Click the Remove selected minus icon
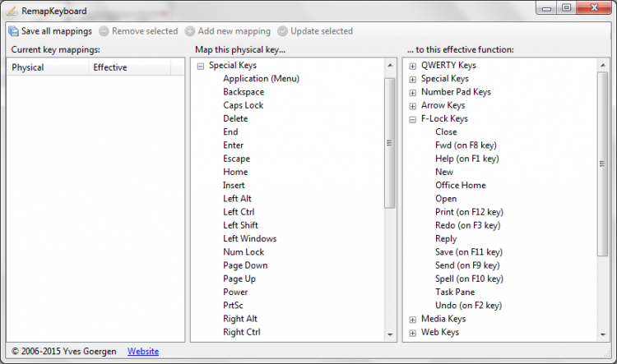The image size is (617, 364). (104, 31)
